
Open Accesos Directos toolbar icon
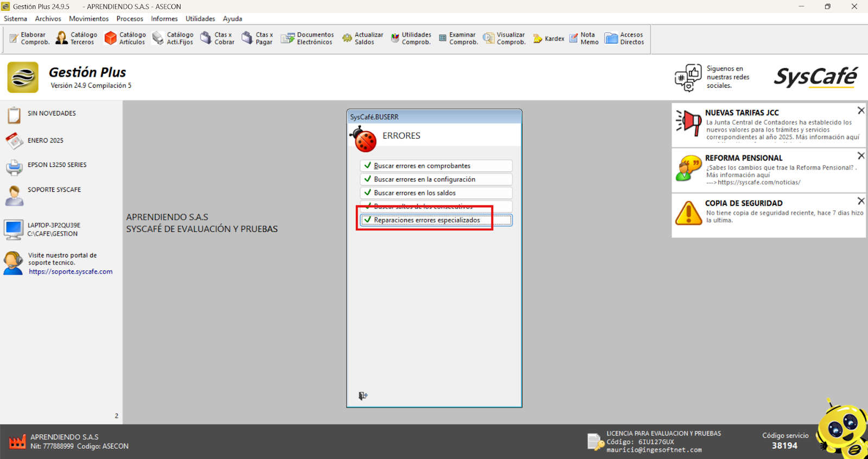pos(624,38)
